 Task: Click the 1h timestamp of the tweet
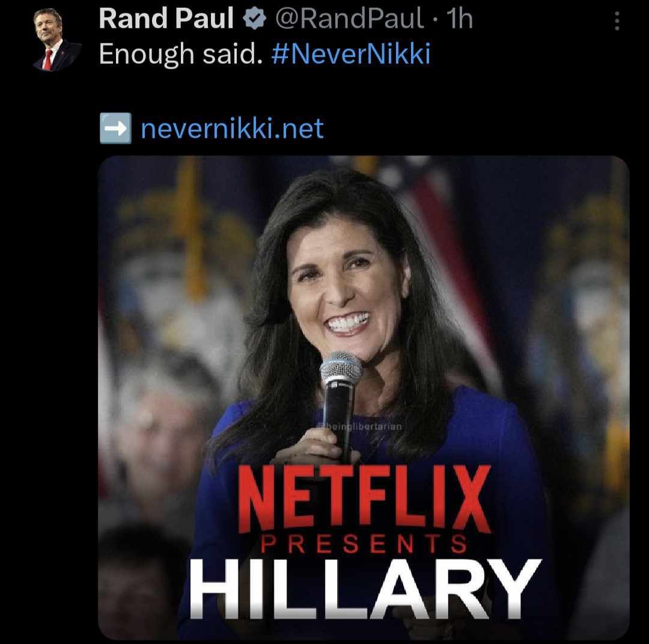coord(460,19)
